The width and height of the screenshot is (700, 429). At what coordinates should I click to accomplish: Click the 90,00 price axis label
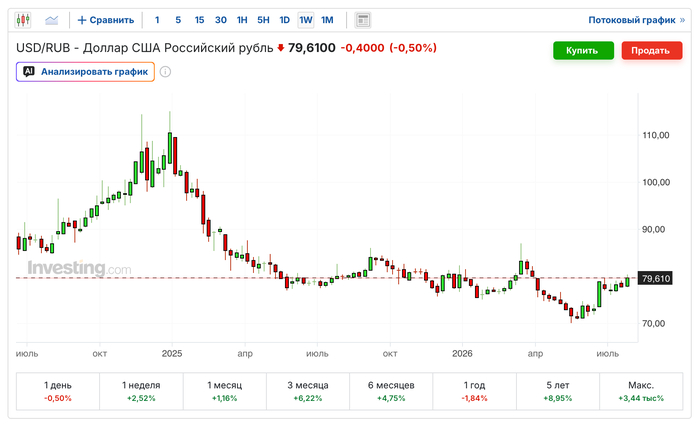pos(653,229)
